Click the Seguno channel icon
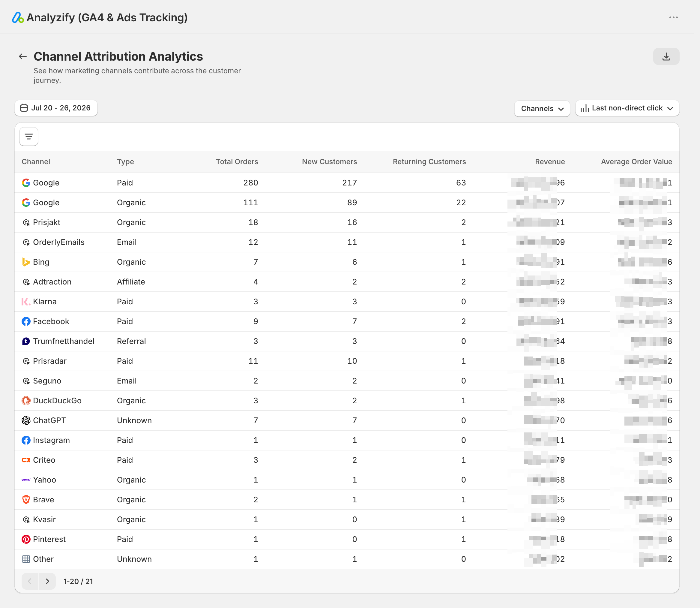The image size is (700, 608). pos(26,381)
